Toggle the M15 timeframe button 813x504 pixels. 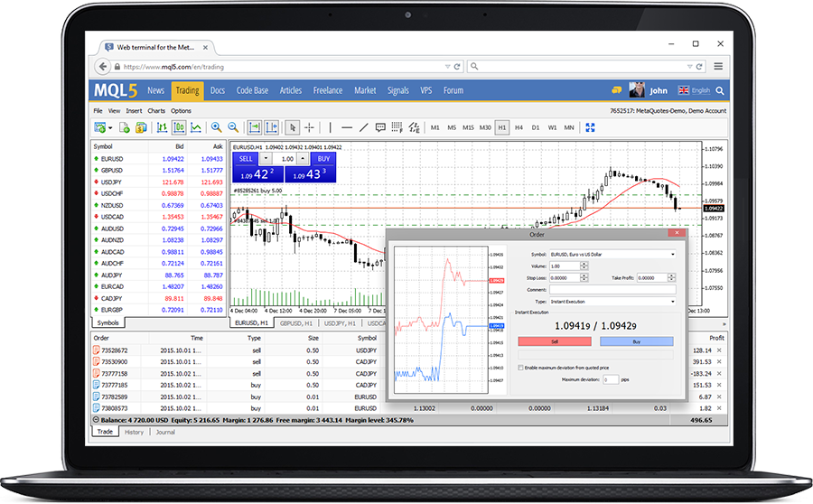pos(468,127)
